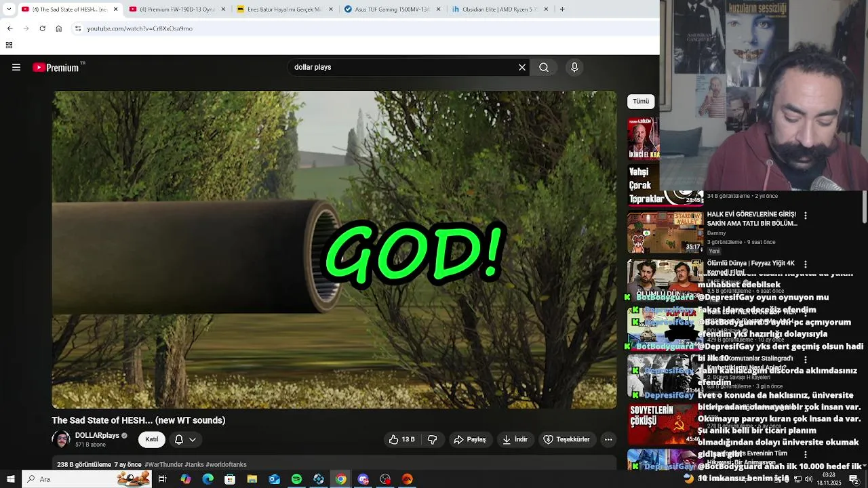Close the Asus TUF Gaming tab

[x=438, y=9]
